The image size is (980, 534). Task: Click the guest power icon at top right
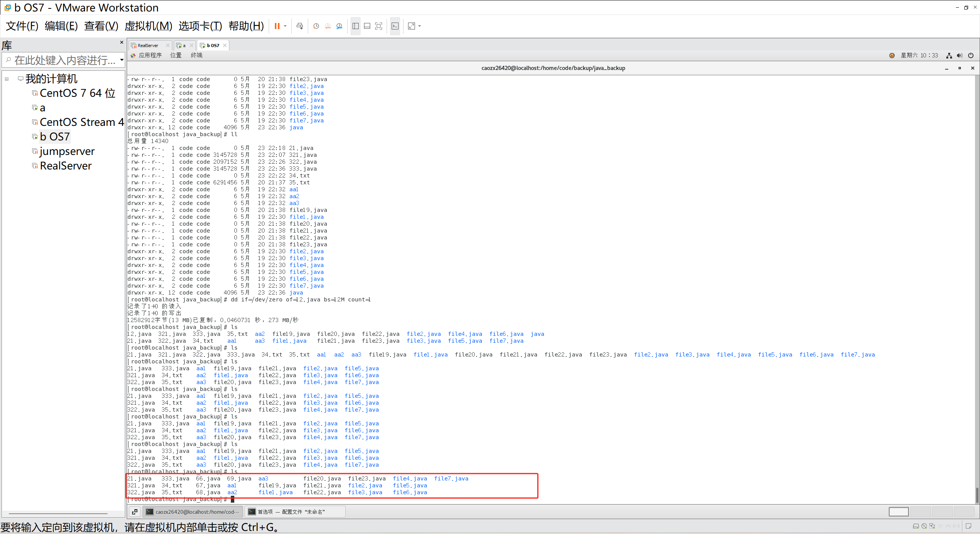click(971, 55)
